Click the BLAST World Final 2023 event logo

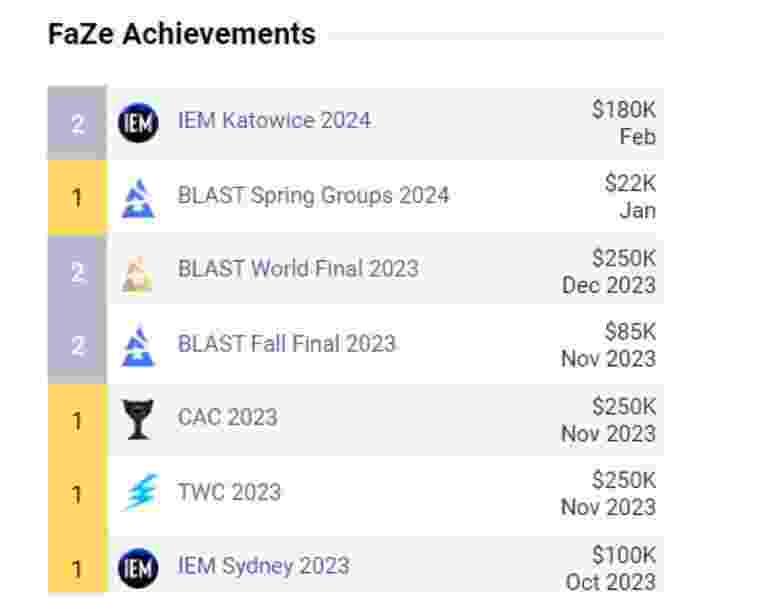click(x=137, y=274)
